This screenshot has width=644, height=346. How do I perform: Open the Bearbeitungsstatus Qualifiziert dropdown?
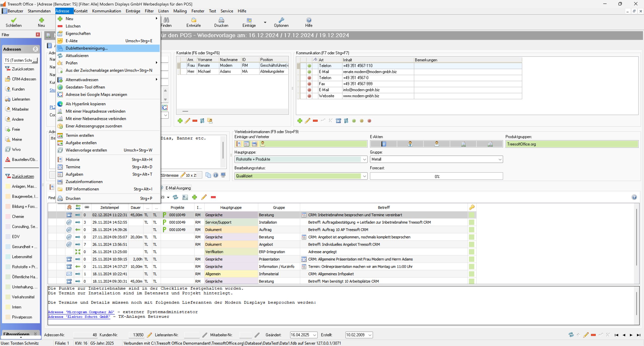click(x=364, y=176)
